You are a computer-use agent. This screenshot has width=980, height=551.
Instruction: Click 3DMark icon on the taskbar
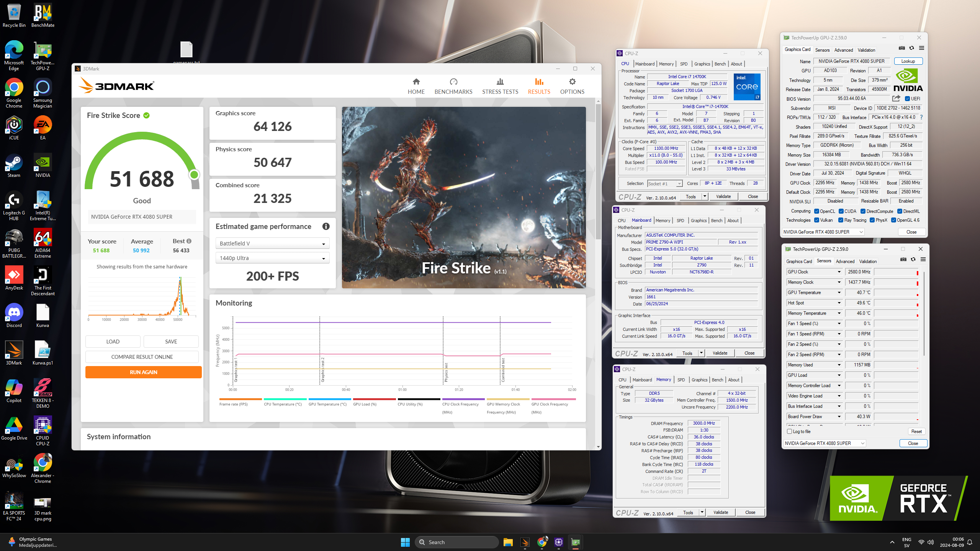[x=525, y=542]
